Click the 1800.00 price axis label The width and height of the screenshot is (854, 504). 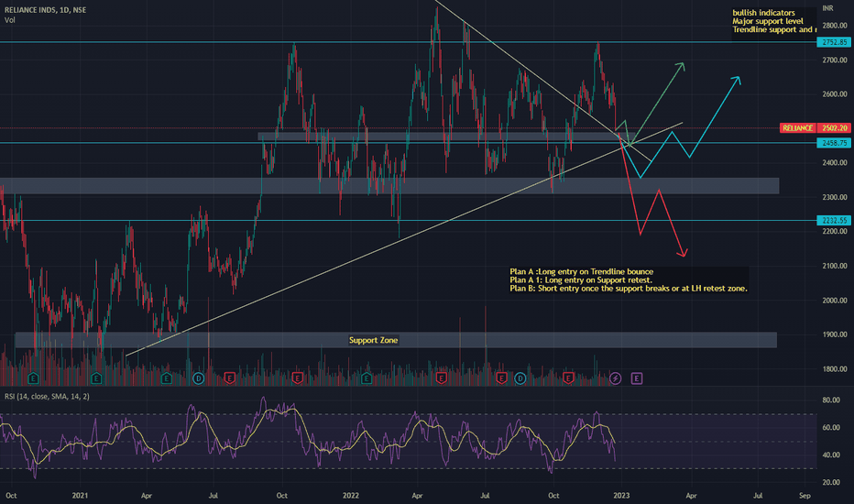tap(835, 369)
